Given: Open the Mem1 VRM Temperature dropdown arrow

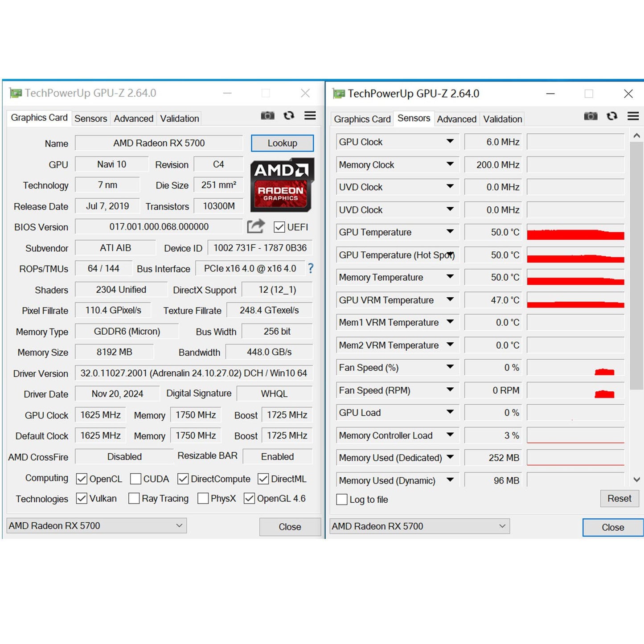Looking at the screenshot, I should click(x=450, y=322).
